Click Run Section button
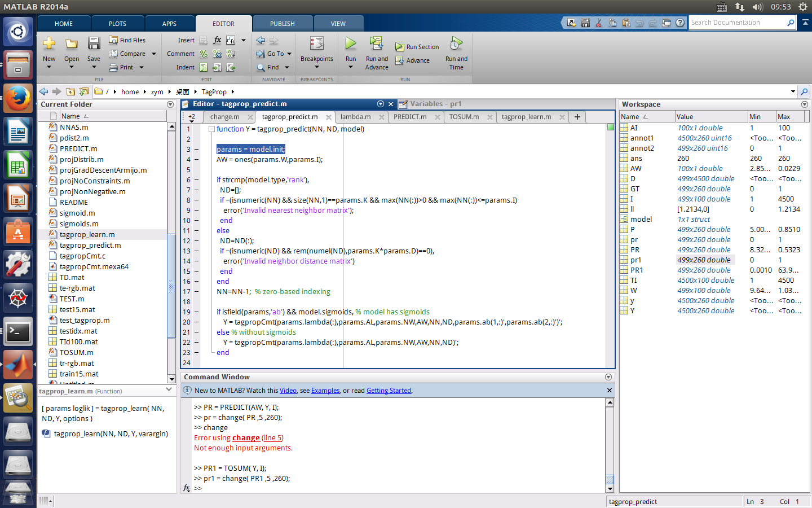Viewport: 812px width, 508px height. [x=417, y=47]
